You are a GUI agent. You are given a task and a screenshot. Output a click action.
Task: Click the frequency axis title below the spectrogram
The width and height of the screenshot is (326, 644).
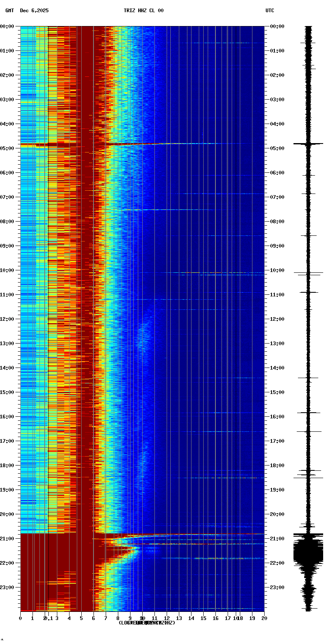click(x=146, y=623)
